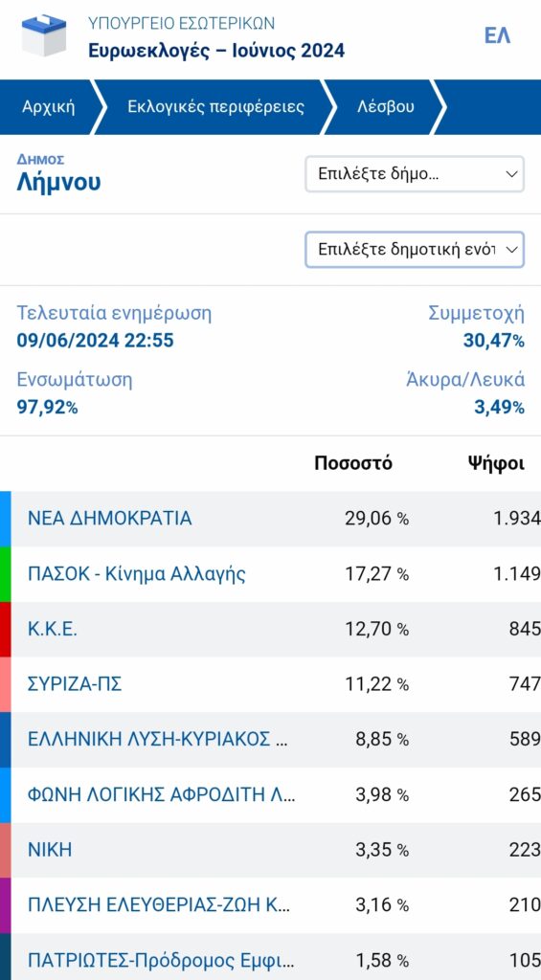The height and width of the screenshot is (980, 541).
Task: Go to the Αρχική breadcrumb
Action: [48, 107]
